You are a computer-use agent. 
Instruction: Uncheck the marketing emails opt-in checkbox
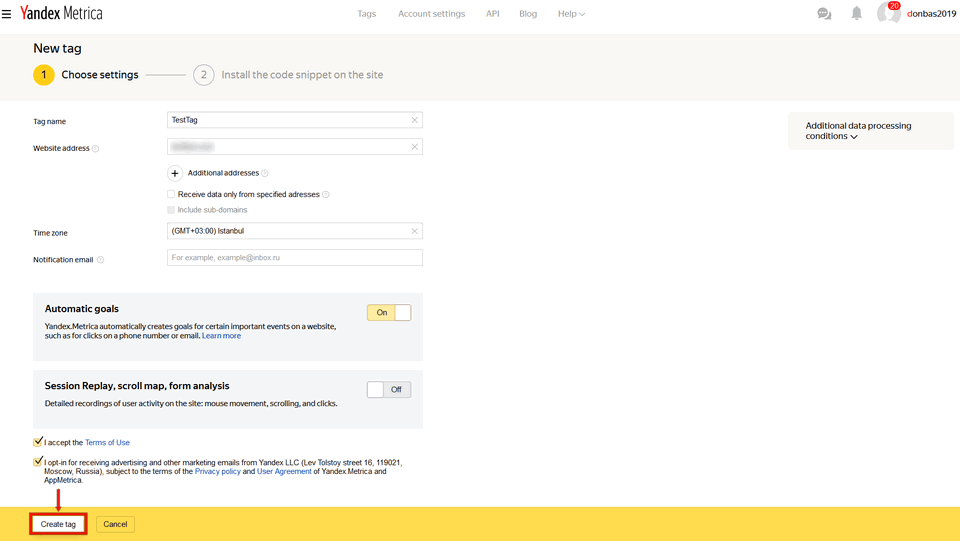coord(38,461)
